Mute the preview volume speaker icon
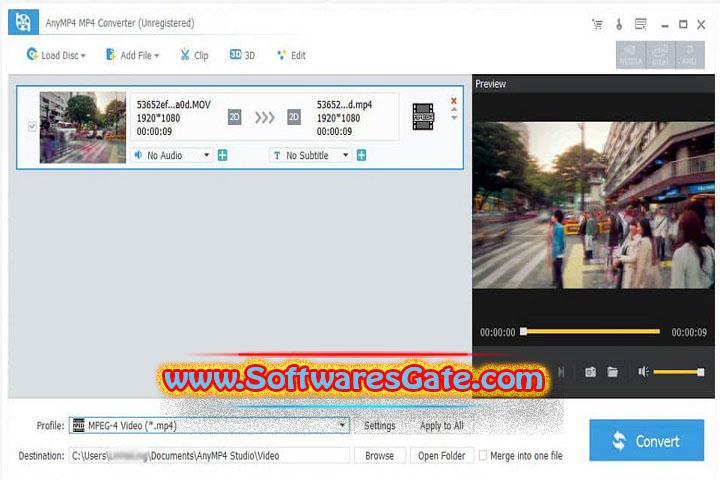720x480 pixels. click(643, 372)
